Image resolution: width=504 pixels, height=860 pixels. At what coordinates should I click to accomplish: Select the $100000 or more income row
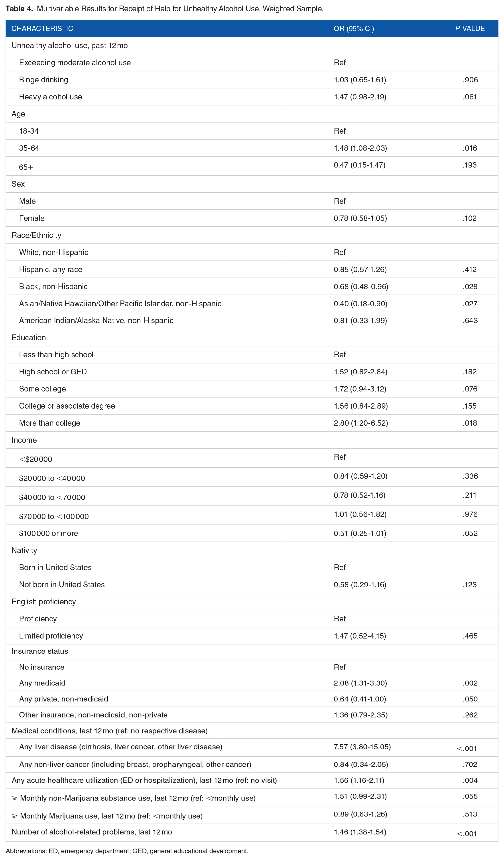[x=252, y=533]
